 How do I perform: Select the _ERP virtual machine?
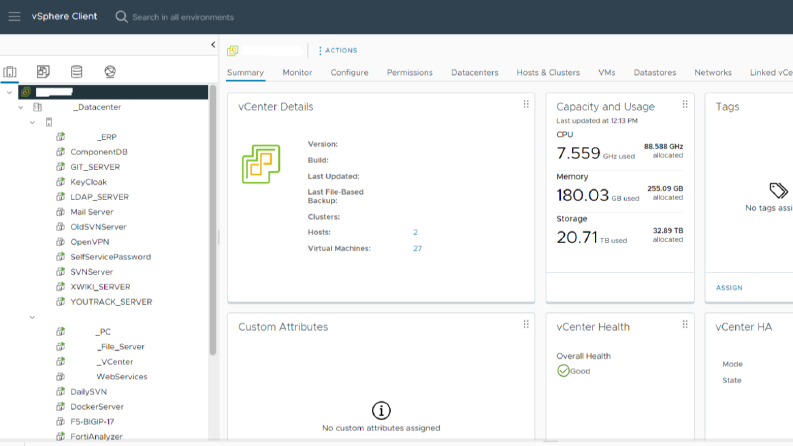tap(107, 137)
